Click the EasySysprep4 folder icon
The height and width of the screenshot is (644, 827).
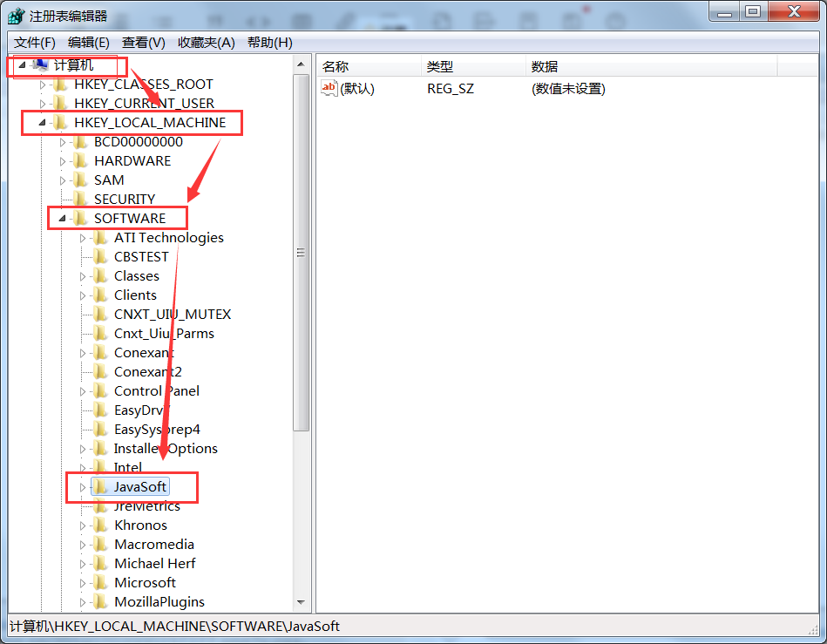(x=101, y=430)
